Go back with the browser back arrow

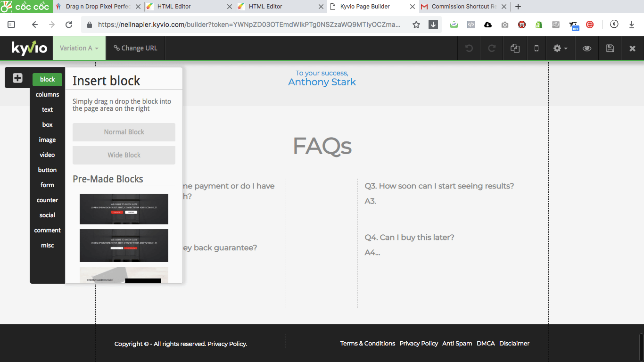(x=34, y=25)
